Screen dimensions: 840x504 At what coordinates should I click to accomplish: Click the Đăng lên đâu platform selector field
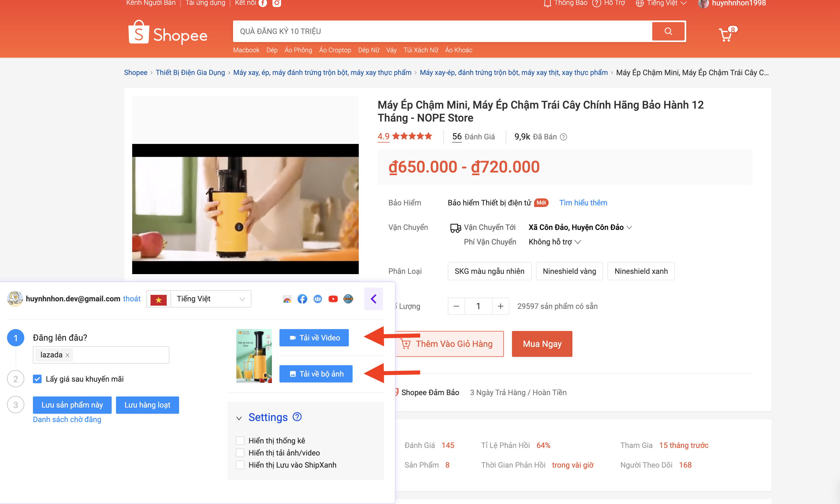[x=101, y=355]
